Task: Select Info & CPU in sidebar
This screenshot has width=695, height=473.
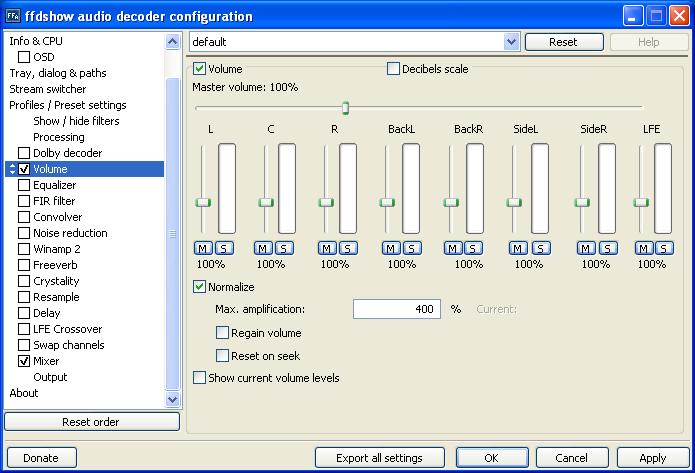Action: (36, 41)
